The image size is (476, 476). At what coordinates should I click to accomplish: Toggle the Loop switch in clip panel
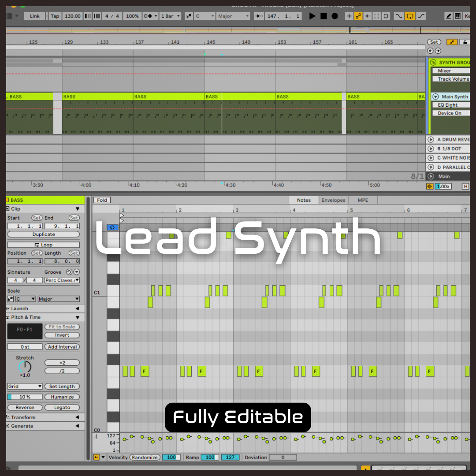(x=43, y=245)
